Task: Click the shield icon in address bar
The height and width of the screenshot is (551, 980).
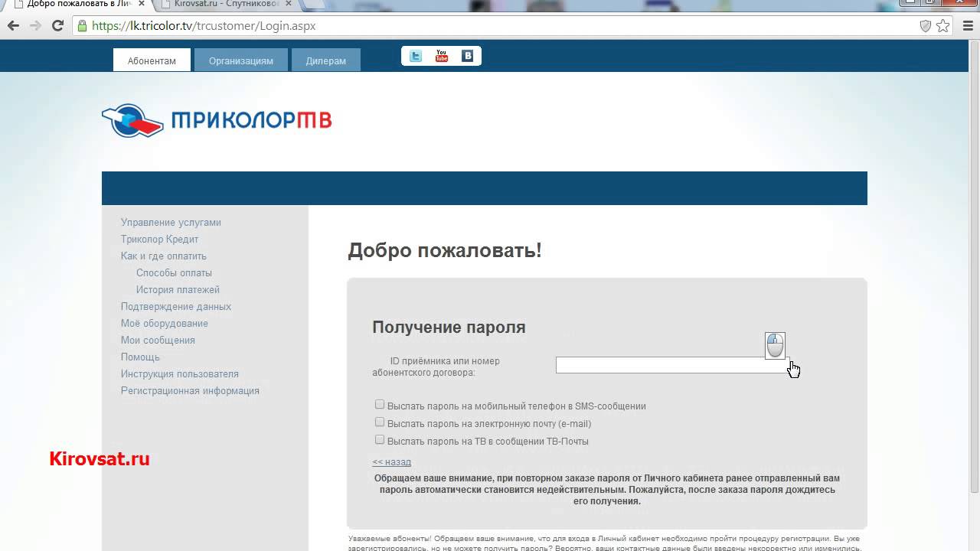Action: tap(925, 25)
